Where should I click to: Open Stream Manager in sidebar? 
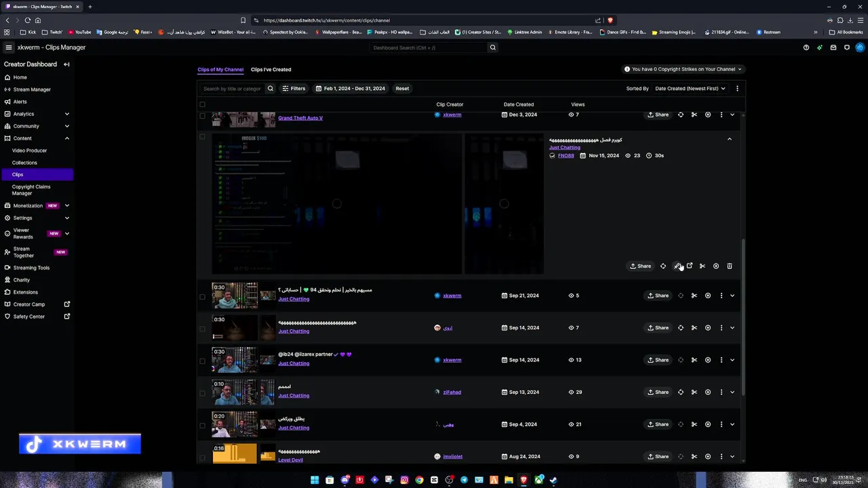click(x=32, y=89)
